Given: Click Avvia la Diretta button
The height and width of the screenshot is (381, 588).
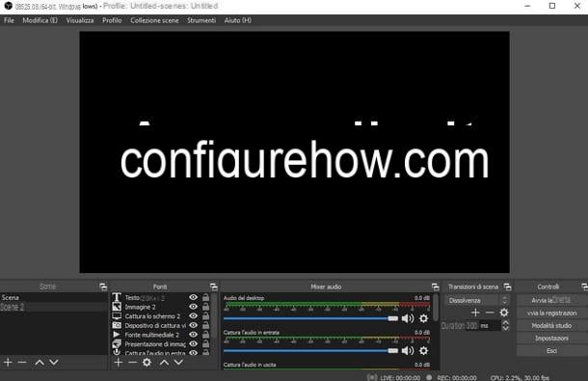Looking at the screenshot, I should (x=551, y=300).
